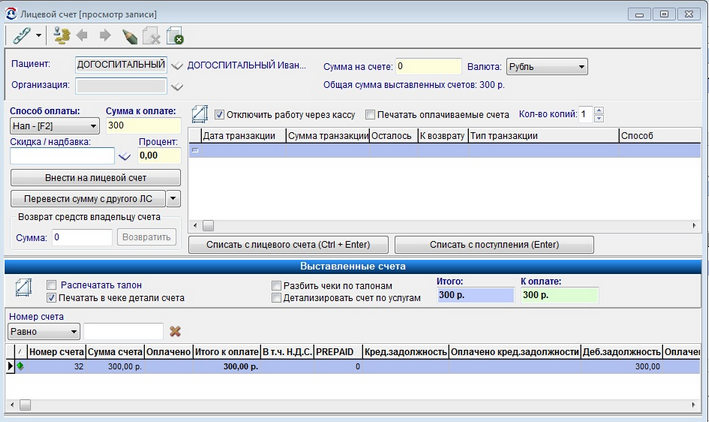Viewport: 709px width, 422px height.
Task: Click the application logo in title bar
Action: [x=11, y=14]
